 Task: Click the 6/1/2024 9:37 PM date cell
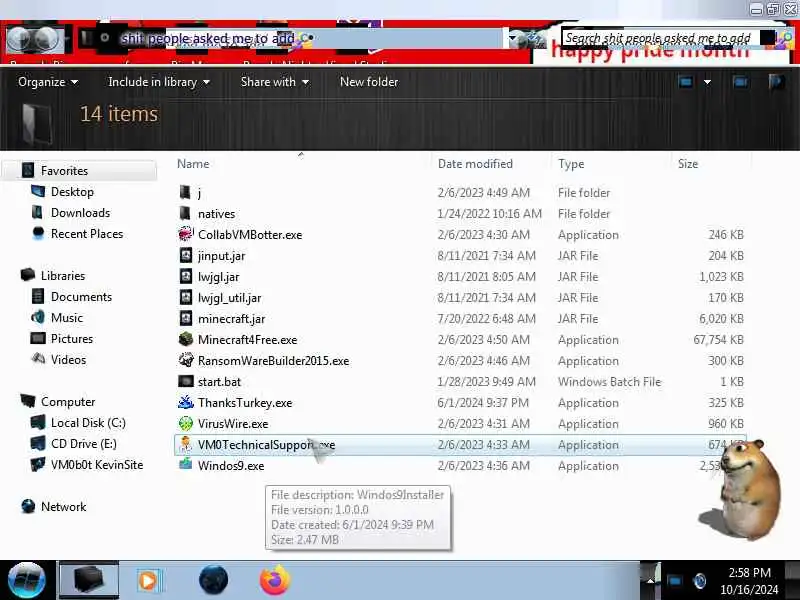(x=483, y=402)
